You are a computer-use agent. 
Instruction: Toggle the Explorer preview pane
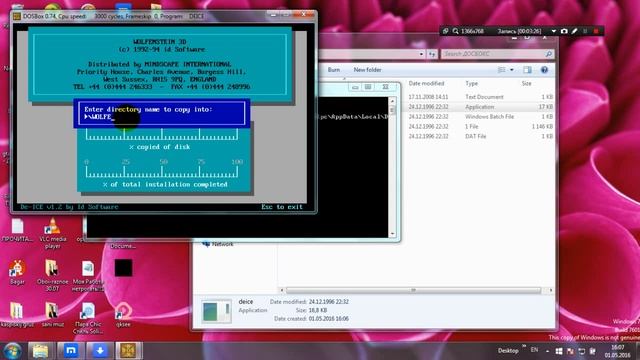[527, 70]
